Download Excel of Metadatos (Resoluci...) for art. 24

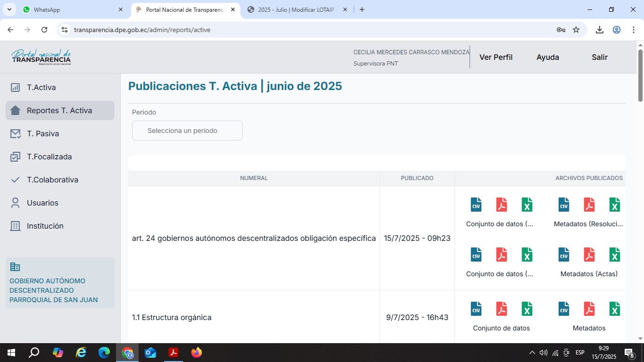(x=615, y=205)
